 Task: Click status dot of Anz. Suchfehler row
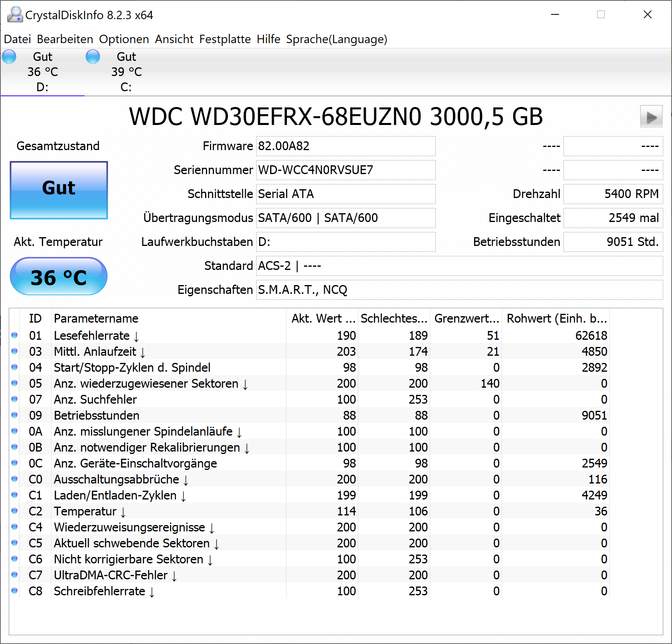[14, 399]
